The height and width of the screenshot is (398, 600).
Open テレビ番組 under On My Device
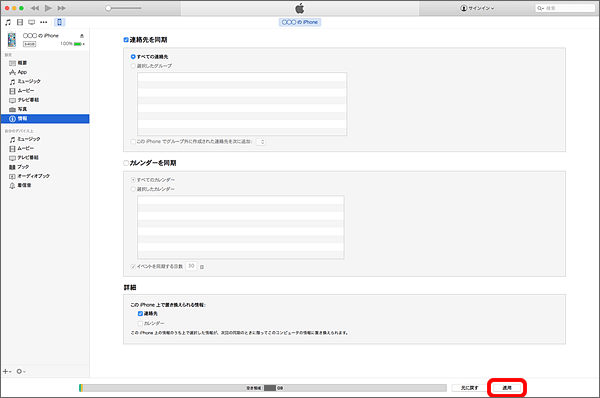[x=24, y=158]
